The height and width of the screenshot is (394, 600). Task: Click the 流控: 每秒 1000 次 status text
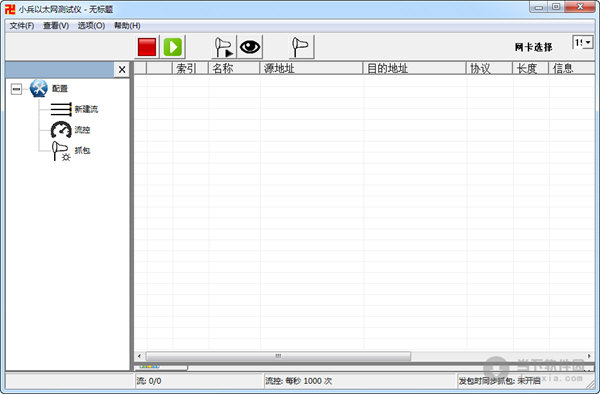tap(298, 381)
